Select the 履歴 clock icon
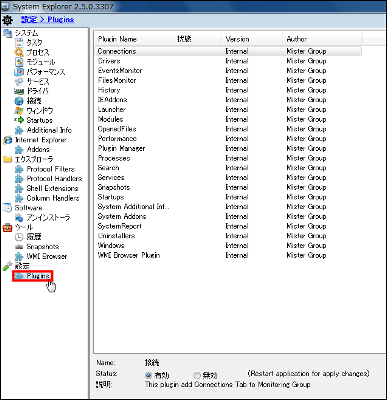The image size is (387, 400). click(19, 237)
